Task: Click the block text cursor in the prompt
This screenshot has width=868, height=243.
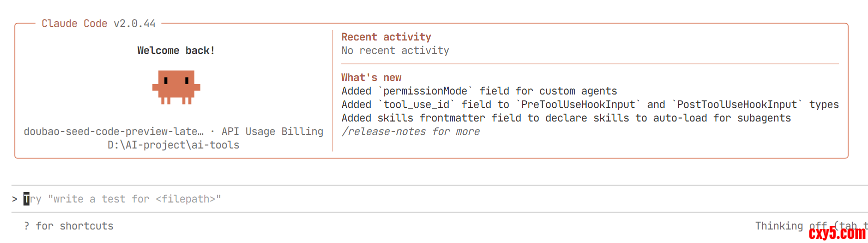Action: click(26, 199)
